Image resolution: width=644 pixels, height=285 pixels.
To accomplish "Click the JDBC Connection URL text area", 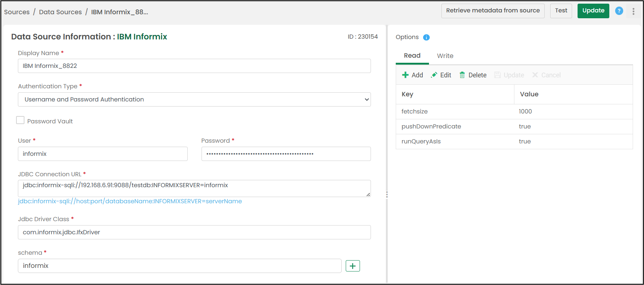I will (194, 188).
